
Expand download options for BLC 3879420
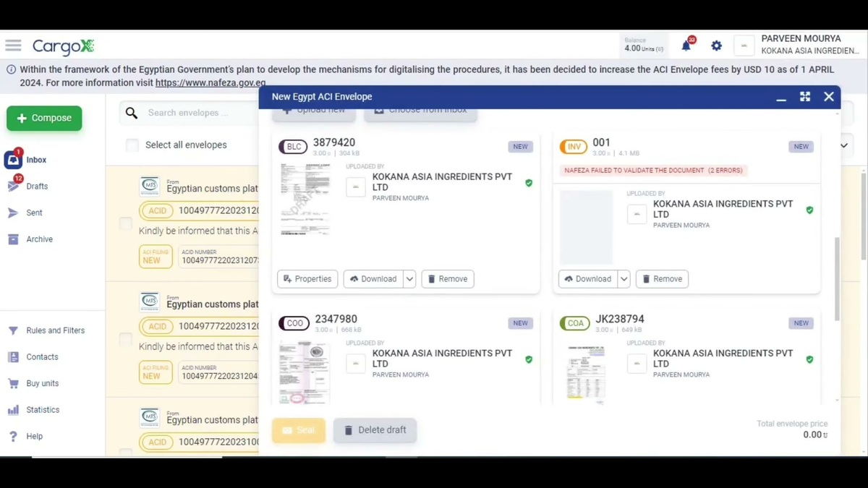[409, 279]
